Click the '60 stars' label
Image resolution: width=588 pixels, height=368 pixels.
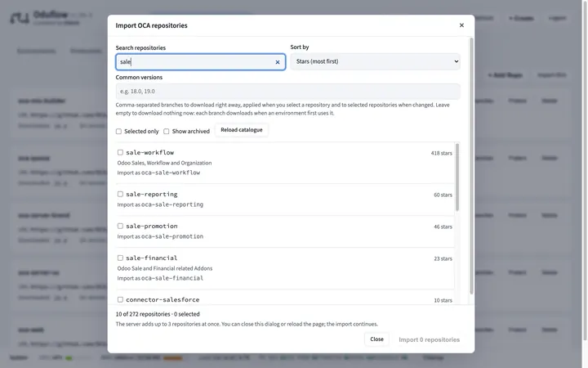[443, 195]
